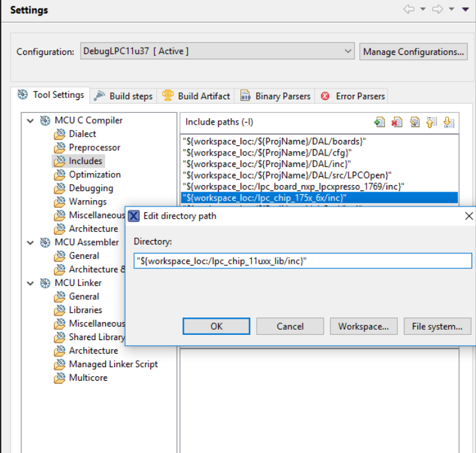This screenshot has height=453, width=476.
Task: Collapse the MCU Assembler tree node
Action: [30, 243]
